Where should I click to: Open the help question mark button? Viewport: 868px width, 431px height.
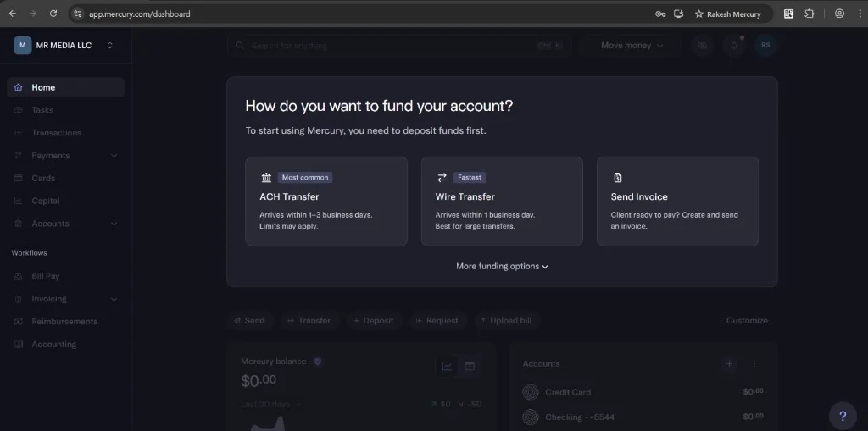tap(843, 416)
